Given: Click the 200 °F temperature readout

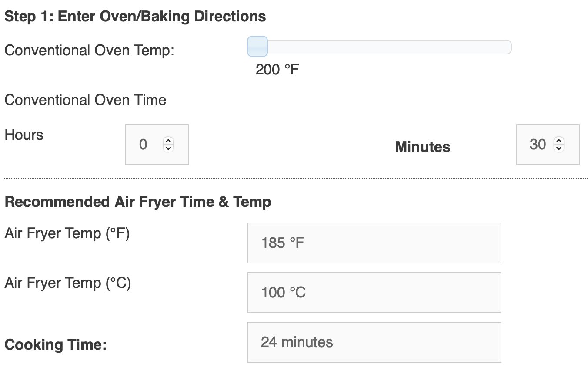Looking at the screenshot, I should tap(277, 69).
